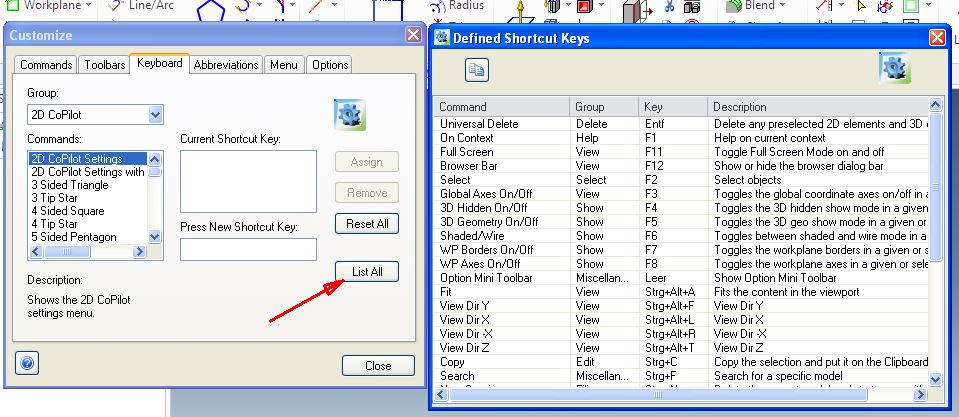Screen dimensions: 959x417
Task: Select the Browser Bar row
Action: point(681,166)
